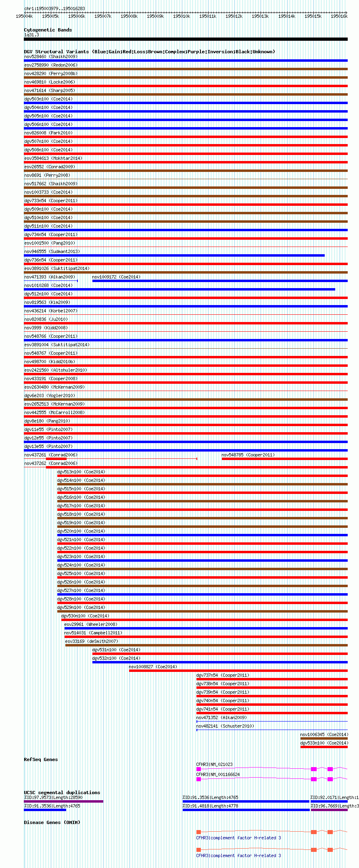The height and width of the screenshot is (868, 359).
Task: Click variant nsv482141 (Schuster2010)
Action: pos(225,726)
